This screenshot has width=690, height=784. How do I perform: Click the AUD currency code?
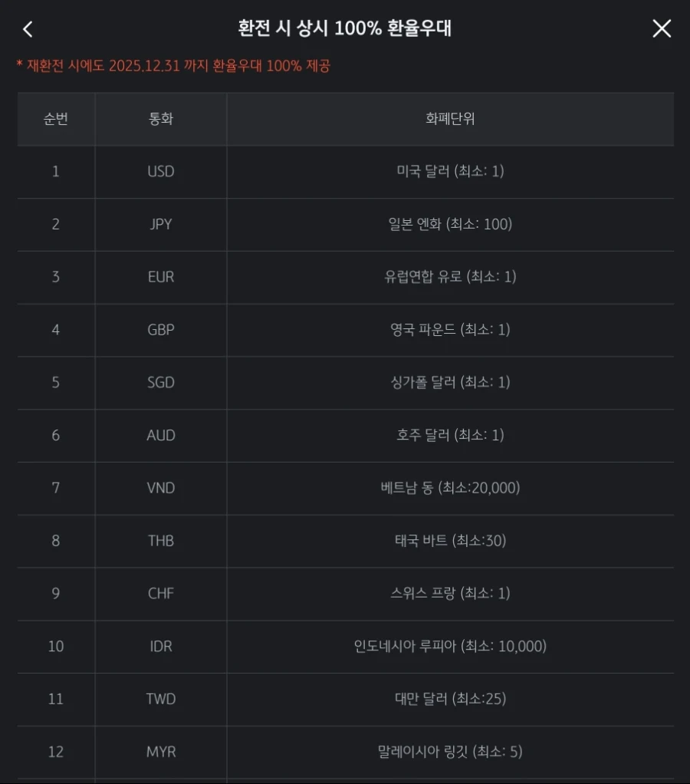[x=161, y=435]
